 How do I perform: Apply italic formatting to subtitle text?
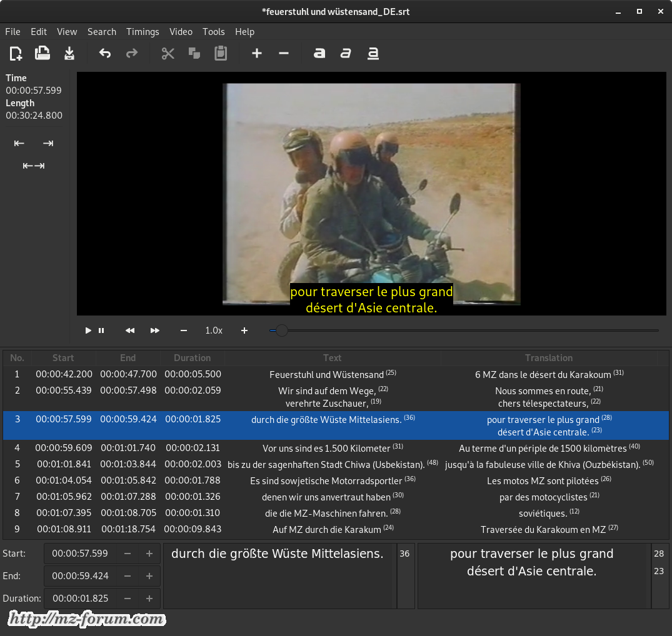point(346,54)
